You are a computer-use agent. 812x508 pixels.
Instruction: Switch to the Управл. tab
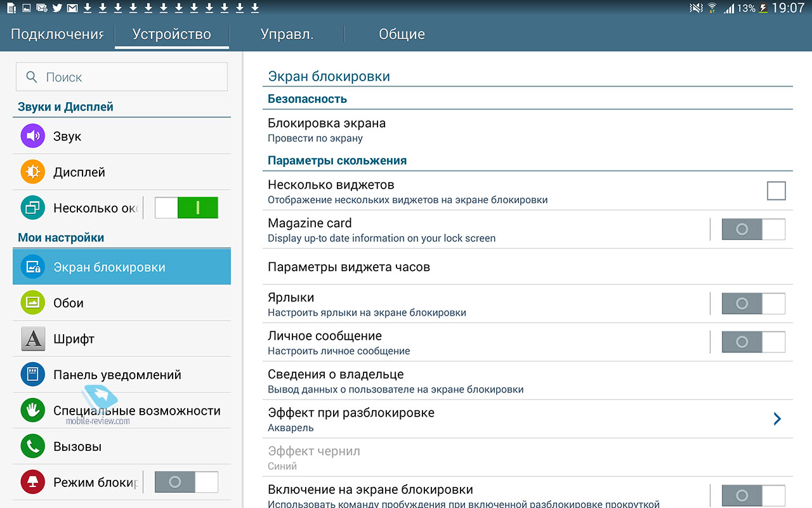(x=287, y=34)
